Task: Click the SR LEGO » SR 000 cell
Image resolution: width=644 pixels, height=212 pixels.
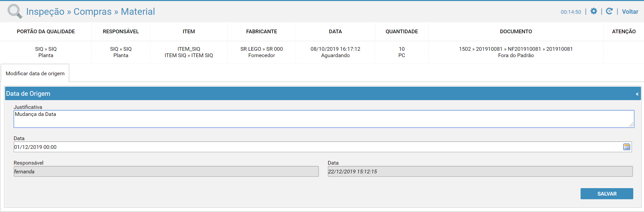Action: tap(261, 52)
